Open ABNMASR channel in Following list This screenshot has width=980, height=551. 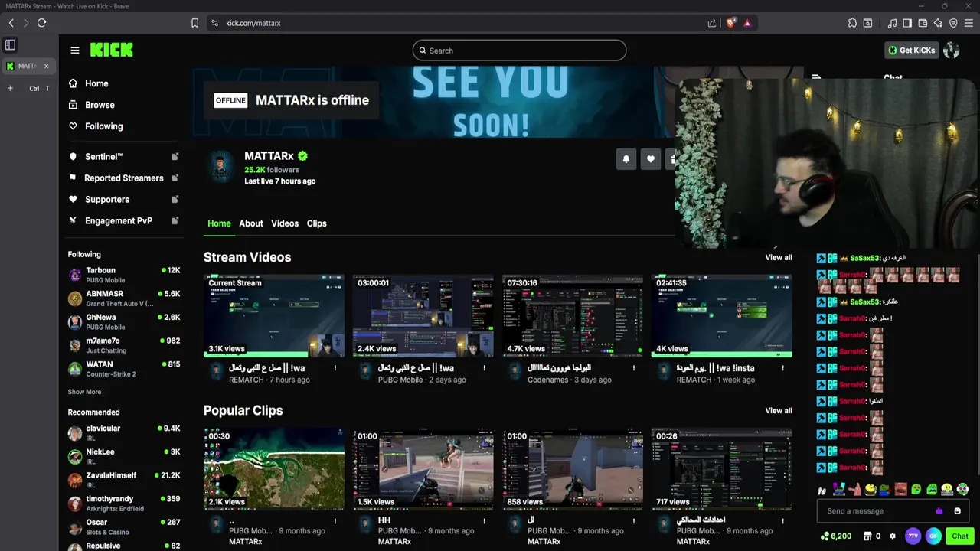[124, 298]
